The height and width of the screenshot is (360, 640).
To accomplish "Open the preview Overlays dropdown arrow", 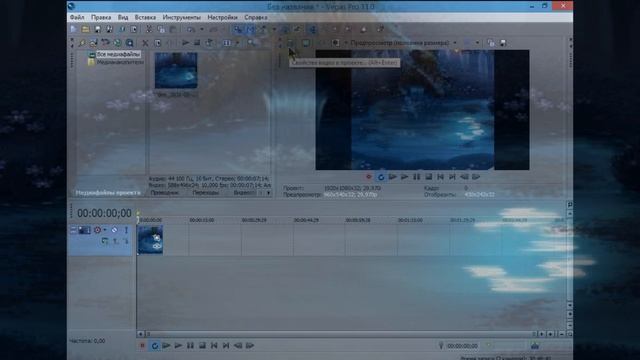I will [x=477, y=43].
